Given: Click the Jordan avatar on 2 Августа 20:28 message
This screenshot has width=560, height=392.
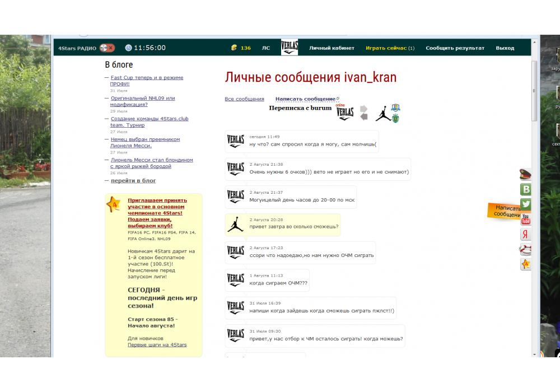Looking at the screenshot, I should tap(235, 224).
